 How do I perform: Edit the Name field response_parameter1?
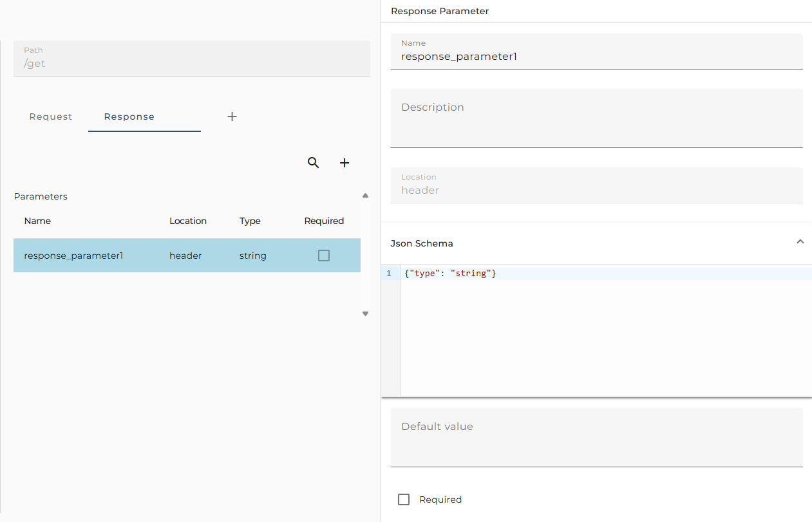[597, 51]
